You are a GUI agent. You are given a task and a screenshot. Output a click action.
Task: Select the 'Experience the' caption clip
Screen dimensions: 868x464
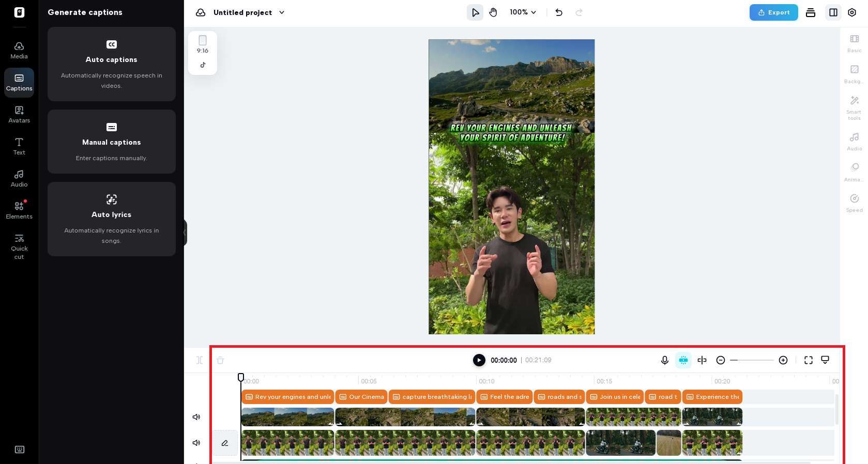tap(712, 397)
